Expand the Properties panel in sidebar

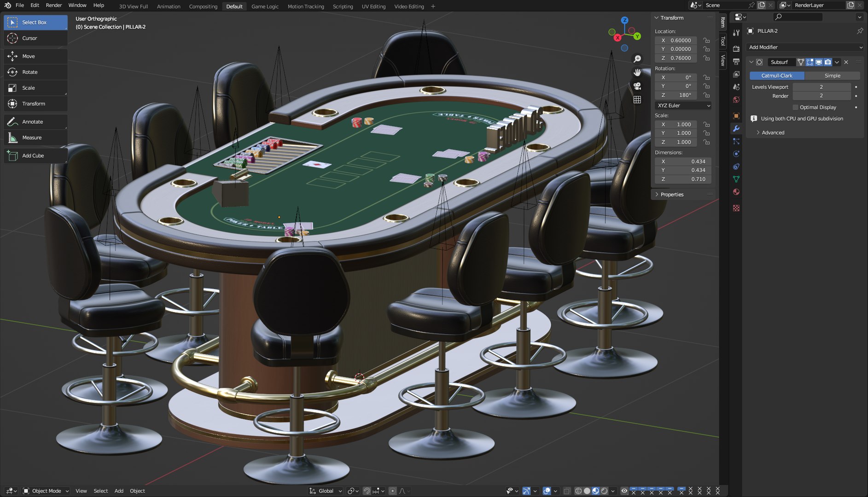pos(671,195)
